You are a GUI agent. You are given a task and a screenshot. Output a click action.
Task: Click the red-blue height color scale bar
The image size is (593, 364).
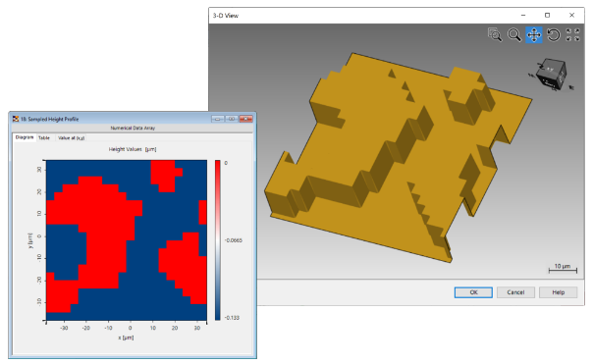coord(217,240)
